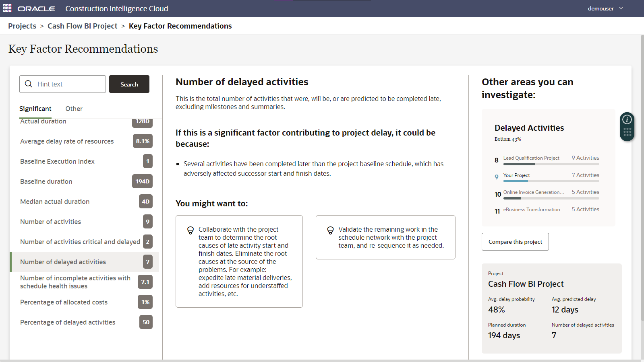Click lightbulb icon on Validate recommendation
This screenshot has height=362, width=644.
click(330, 230)
